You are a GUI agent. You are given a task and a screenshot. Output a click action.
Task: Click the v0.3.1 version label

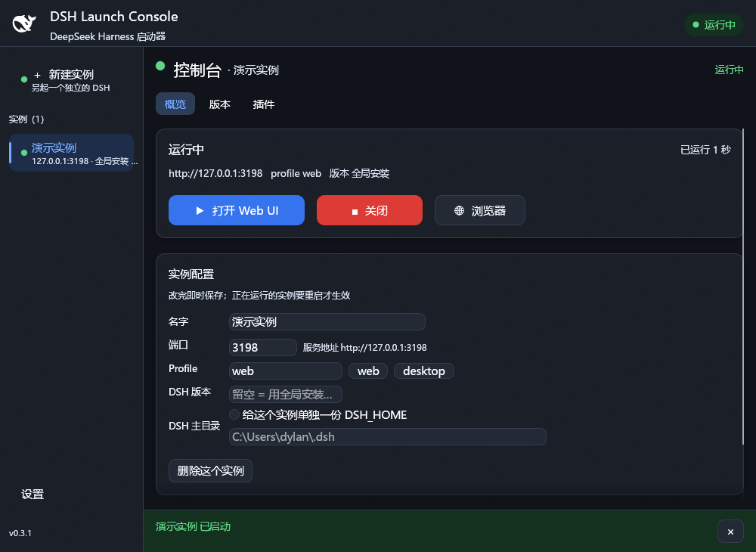click(20, 533)
